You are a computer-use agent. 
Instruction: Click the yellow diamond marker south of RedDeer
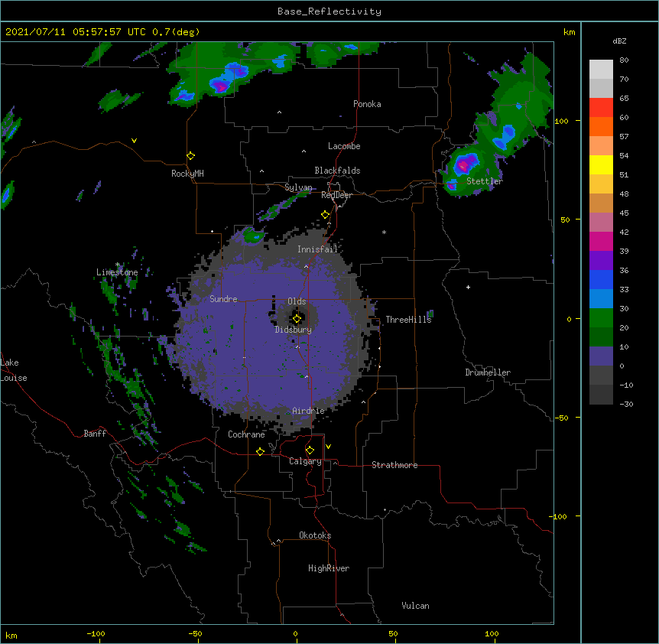point(326,215)
